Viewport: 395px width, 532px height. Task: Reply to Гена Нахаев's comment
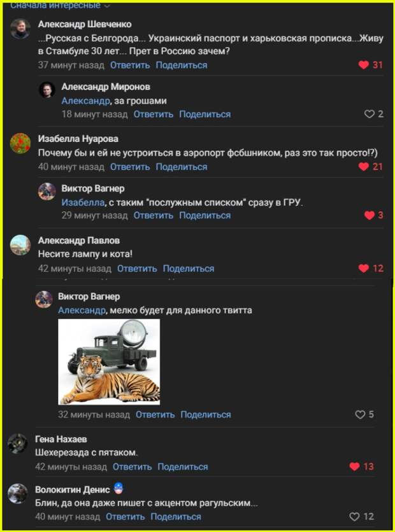pyautogui.click(x=132, y=467)
